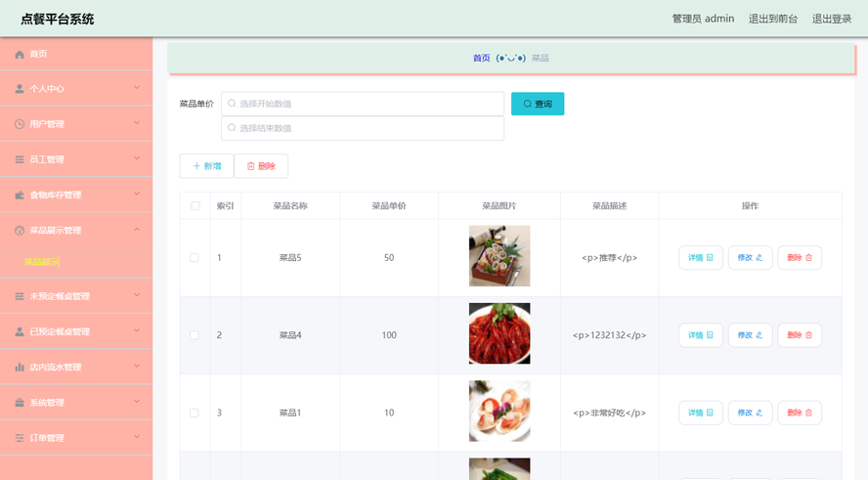
Task: Click the pencil icon in 菜品4 修改 button
Action: click(x=759, y=335)
